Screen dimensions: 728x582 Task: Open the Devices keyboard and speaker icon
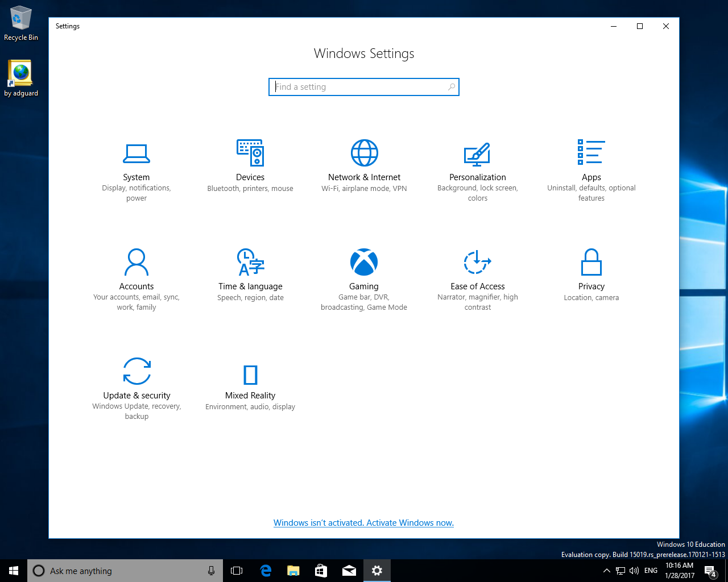click(250, 153)
